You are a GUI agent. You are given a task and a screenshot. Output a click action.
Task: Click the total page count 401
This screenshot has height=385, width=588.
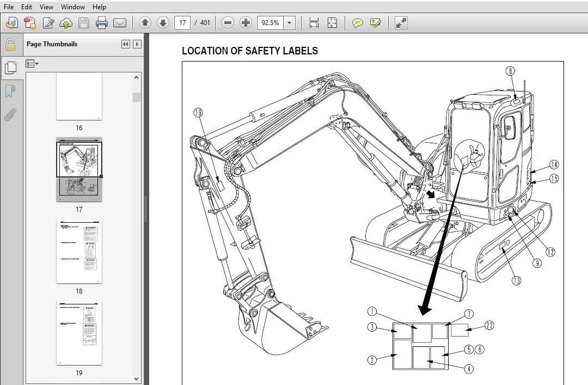(205, 23)
